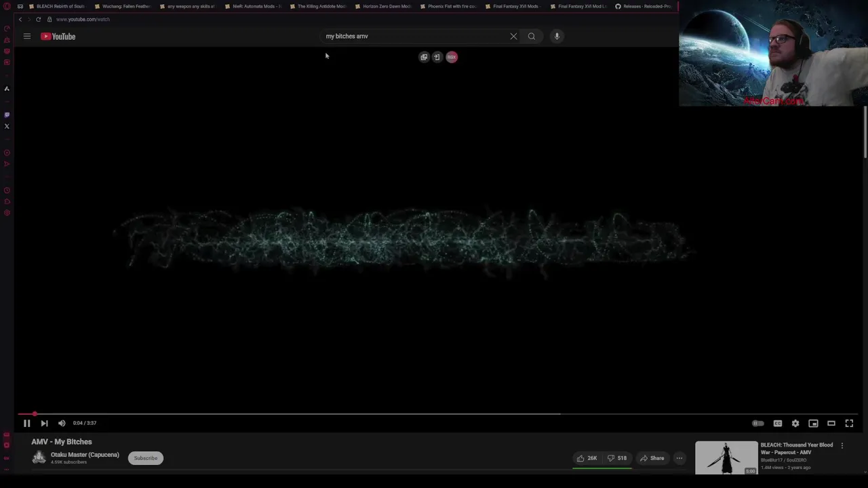The image size is (868, 488).
Task: Switch to The Killing Antidote Mods tab
Action: 318,6
